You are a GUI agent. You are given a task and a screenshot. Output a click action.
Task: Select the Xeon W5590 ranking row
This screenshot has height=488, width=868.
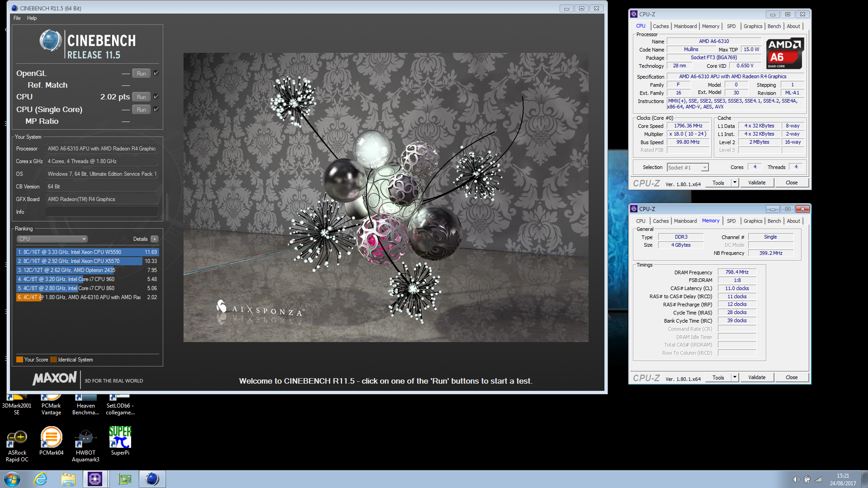tap(87, 252)
